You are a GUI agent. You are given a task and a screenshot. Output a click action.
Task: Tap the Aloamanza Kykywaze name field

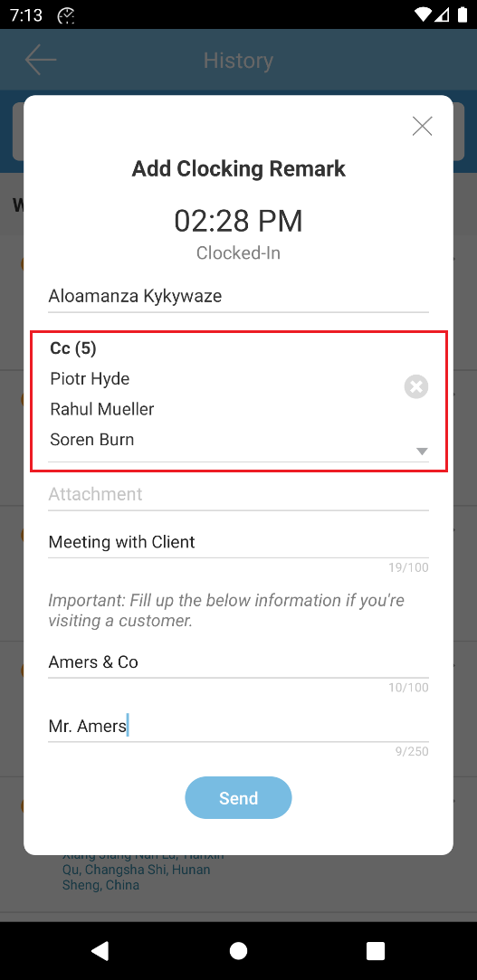(238, 296)
